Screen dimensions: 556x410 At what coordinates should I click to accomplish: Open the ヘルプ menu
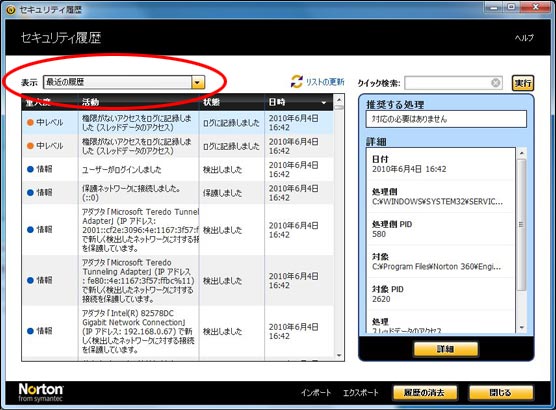point(524,38)
